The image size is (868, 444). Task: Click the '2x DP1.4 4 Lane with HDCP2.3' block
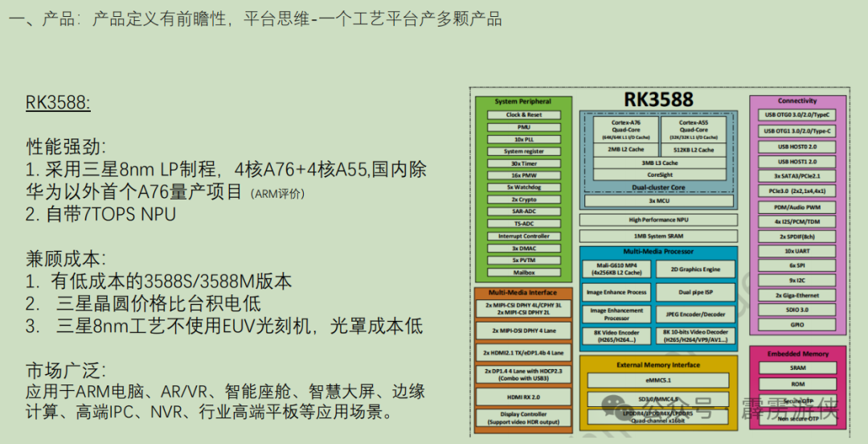coord(523,375)
